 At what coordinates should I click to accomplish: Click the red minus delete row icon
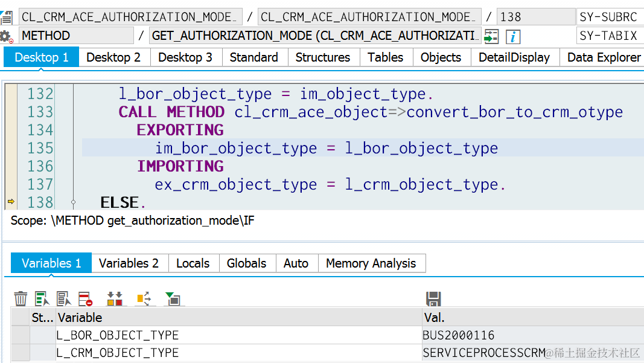click(x=86, y=299)
